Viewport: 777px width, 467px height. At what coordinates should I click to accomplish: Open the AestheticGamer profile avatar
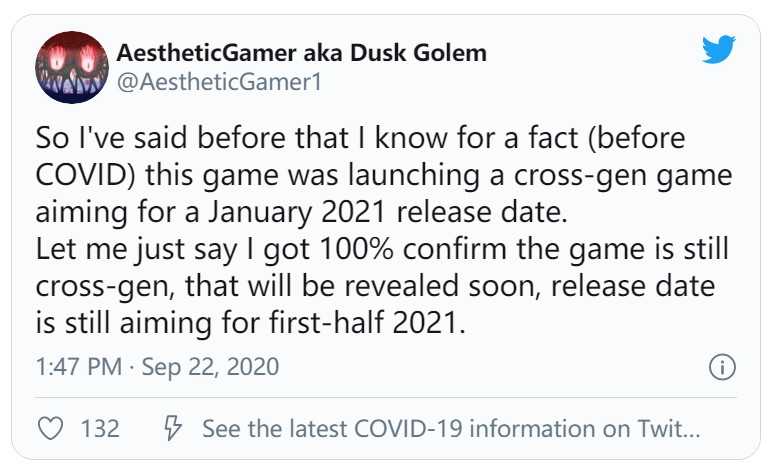tap(71, 68)
